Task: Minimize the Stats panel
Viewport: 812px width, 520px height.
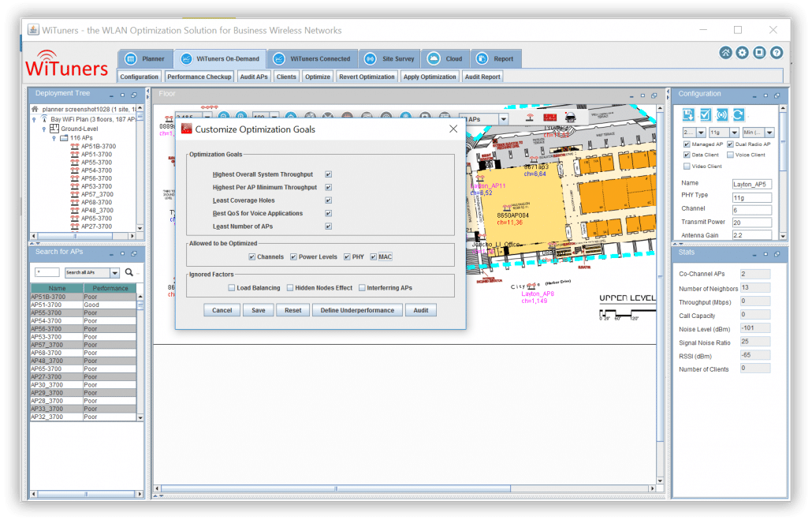Action: (x=754, y=255)
